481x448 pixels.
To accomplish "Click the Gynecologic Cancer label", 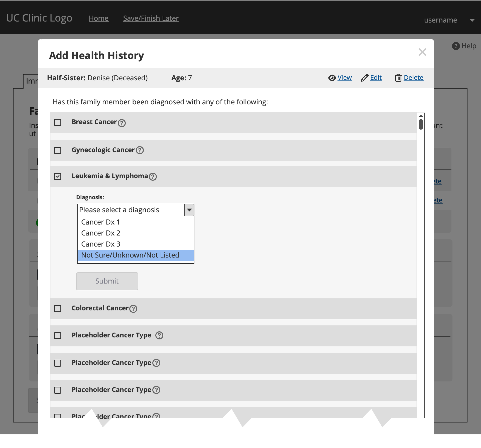I will coord(103,150).
